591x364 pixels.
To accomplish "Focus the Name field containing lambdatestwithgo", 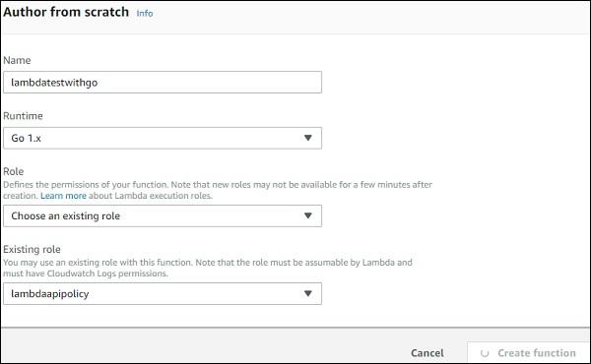I will pyautogui.click(x=163, y=82).
